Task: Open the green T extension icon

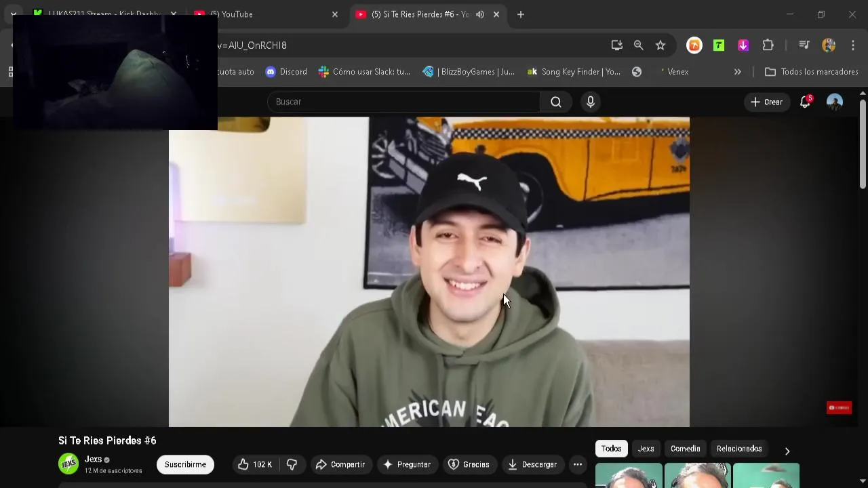Action: click(719, 45)
